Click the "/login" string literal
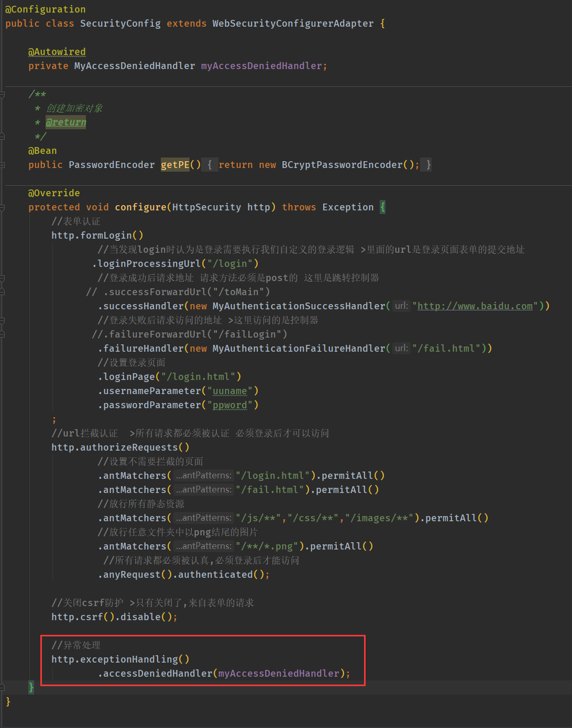This screenshot has width=572, height=728. tap(230, 264)
